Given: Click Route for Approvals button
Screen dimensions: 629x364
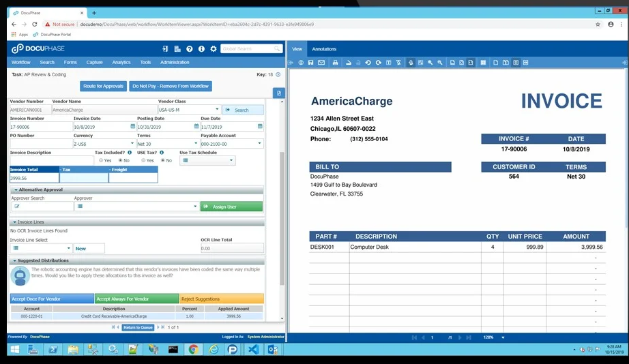Looking at the screenshot, I should pos(104,86).
